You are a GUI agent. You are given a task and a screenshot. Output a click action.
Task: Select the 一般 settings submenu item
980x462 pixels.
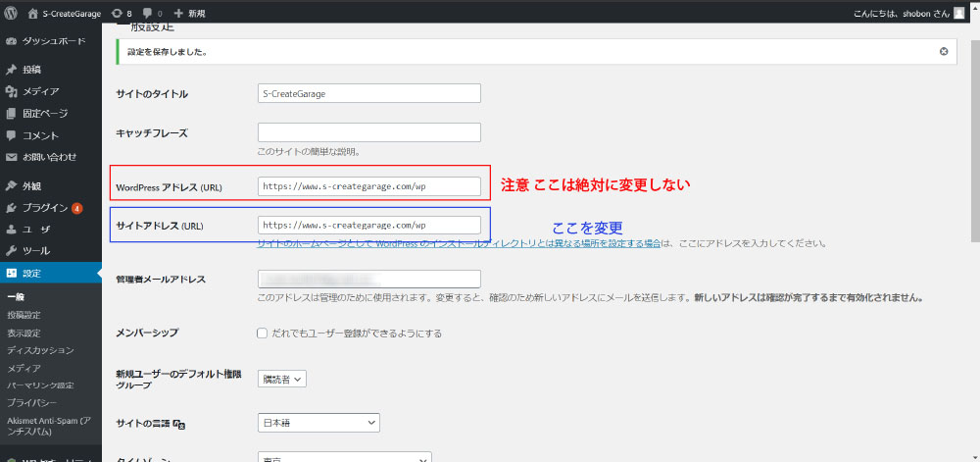click(16, 297)
